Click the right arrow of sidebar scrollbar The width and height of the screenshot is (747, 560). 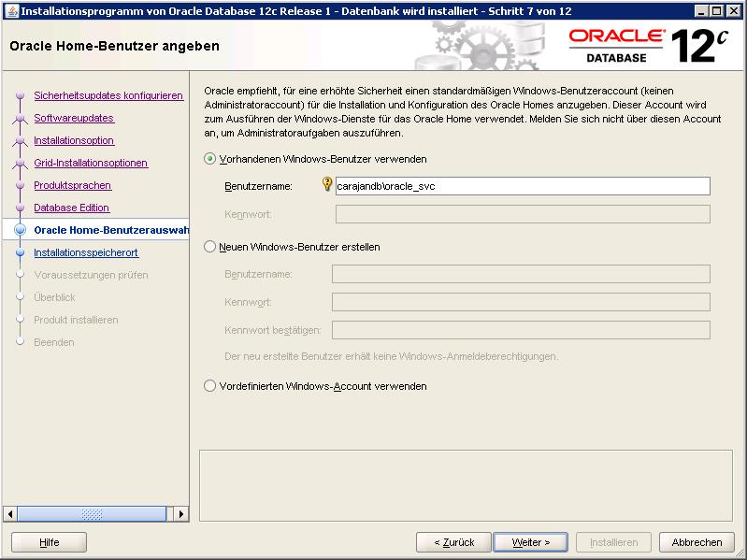coord(181,514)
